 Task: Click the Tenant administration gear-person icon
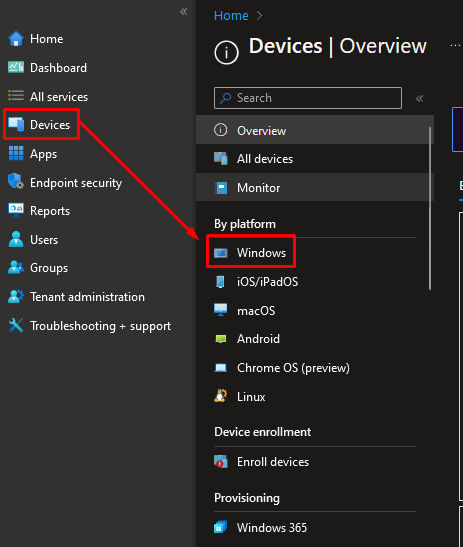click(x=16, y=296)
